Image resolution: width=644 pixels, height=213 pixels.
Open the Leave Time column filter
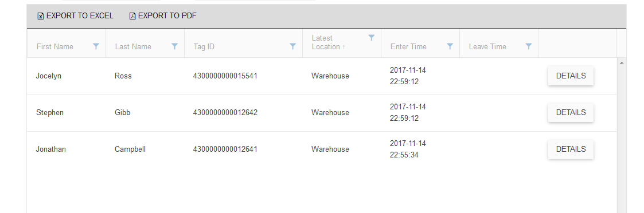click(x=529, y=46)
